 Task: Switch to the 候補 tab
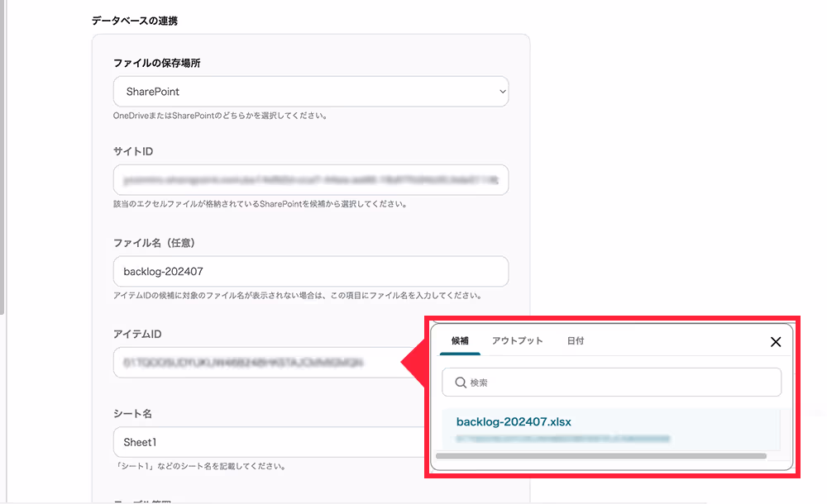[460, 341]
